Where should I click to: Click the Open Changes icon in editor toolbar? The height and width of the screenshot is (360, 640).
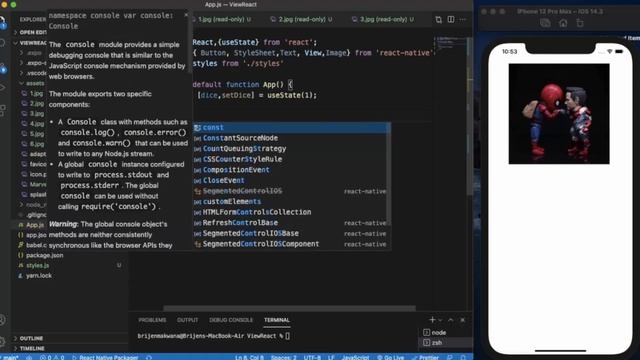(x=438, y=20)
